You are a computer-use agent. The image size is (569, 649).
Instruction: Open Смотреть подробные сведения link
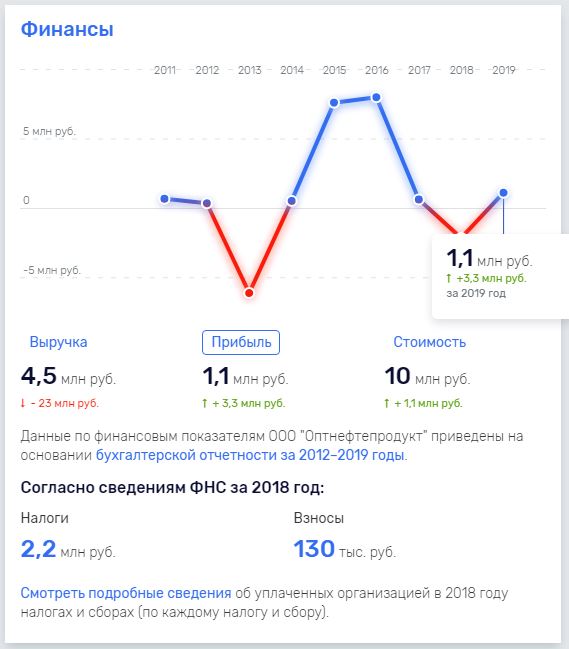(126, 593)
